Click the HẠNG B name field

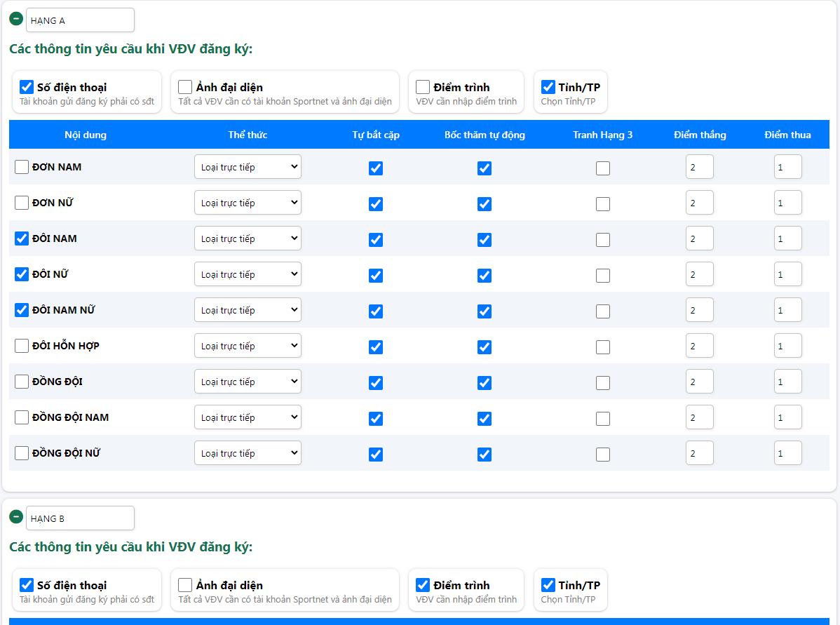[x=80, y=518]
